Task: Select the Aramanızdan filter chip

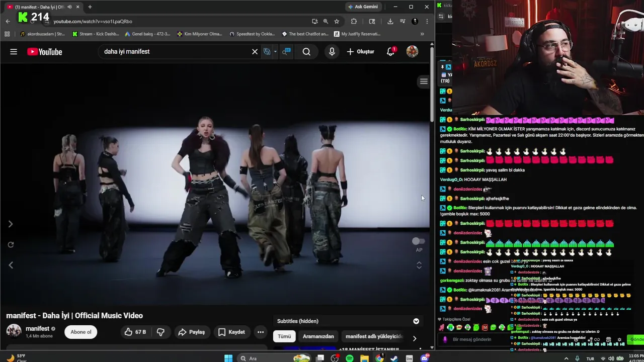Action: click(318, 336)
